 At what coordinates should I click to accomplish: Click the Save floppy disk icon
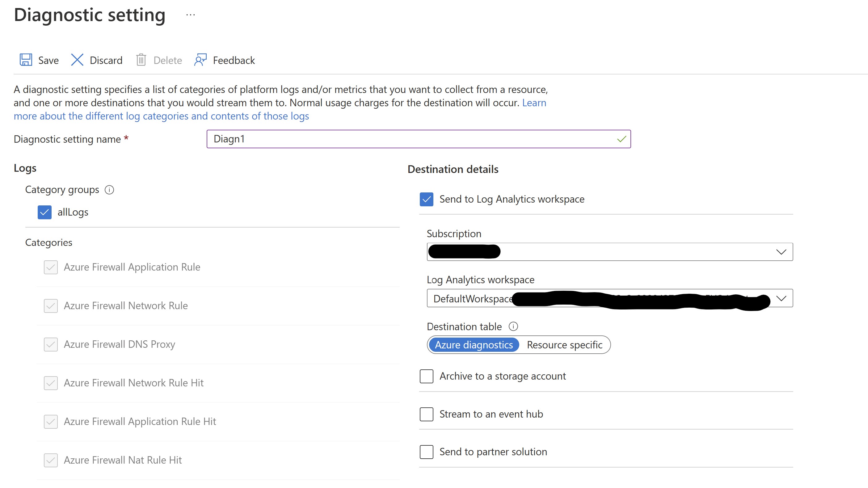click(x=26, y=60)
